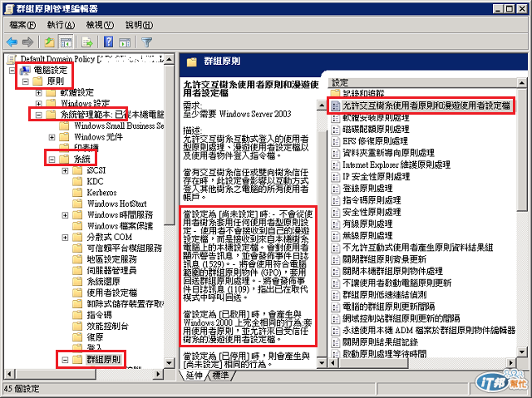Viewport: 532px width, 398px height.
Task: Switch to the 延伸 tab
Action: coord(195,375)
